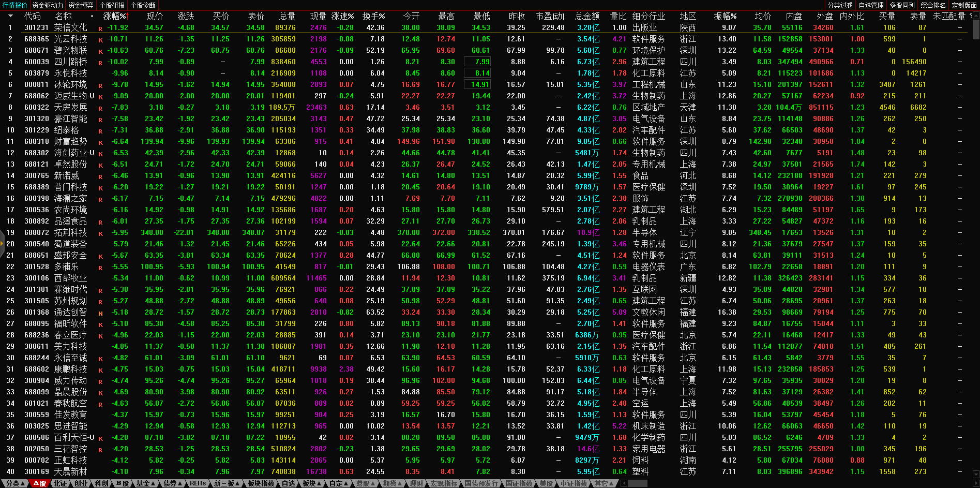Click the 分类过滤 button

840,5
